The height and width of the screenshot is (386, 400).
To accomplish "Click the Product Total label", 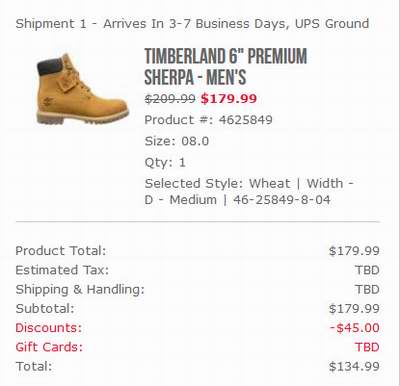I will click(x=61, y=251).
